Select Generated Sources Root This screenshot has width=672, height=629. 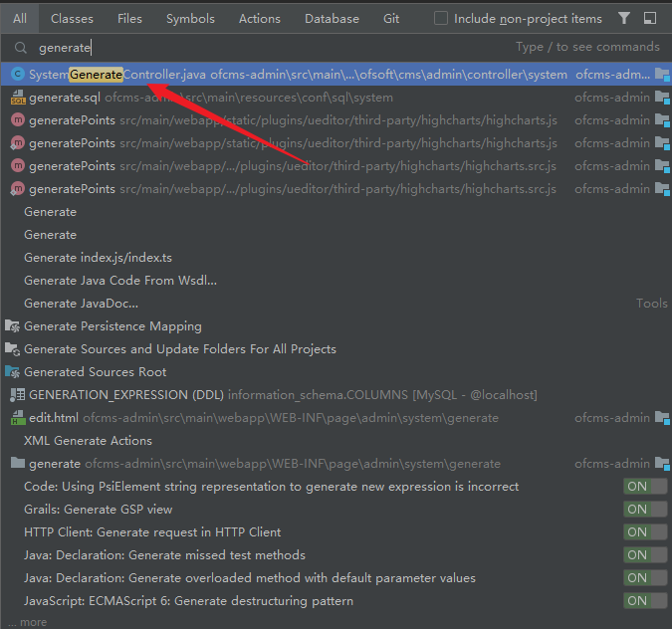pos(336,372)
